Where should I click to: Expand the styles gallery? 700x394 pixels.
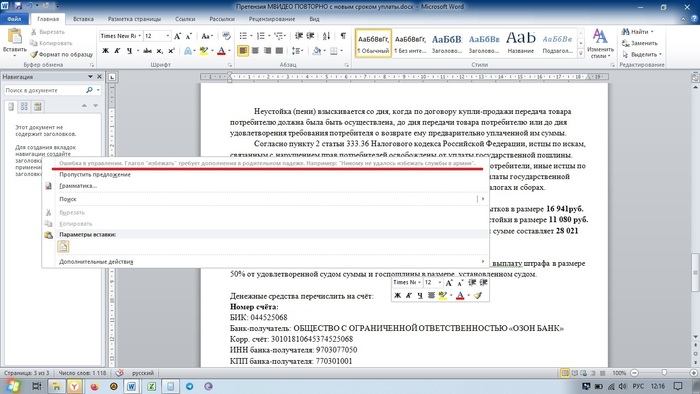581,54
